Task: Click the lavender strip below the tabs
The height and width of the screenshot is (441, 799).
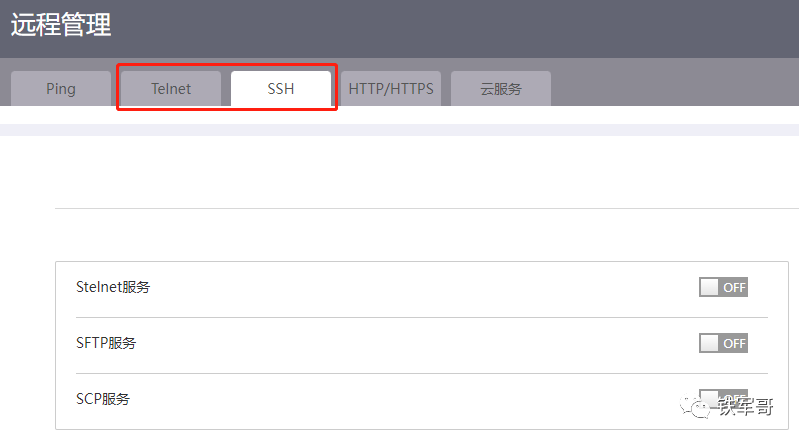Action: point(400,130)
